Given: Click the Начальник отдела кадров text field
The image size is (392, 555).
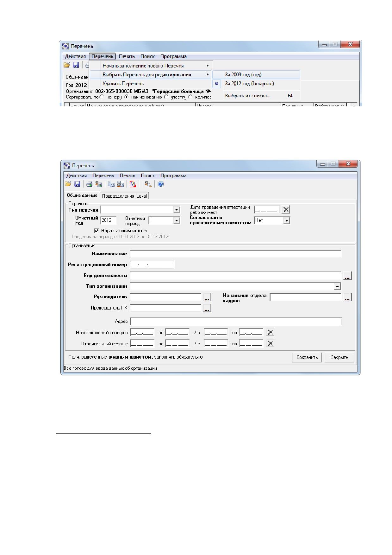Looking at the screenshot, I should [x=306, y=297].
